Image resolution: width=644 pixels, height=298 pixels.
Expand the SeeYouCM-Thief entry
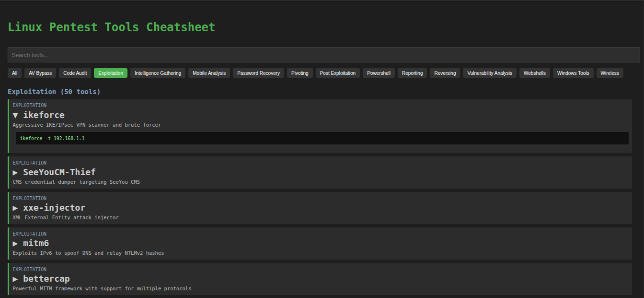(x=59, y=172)
